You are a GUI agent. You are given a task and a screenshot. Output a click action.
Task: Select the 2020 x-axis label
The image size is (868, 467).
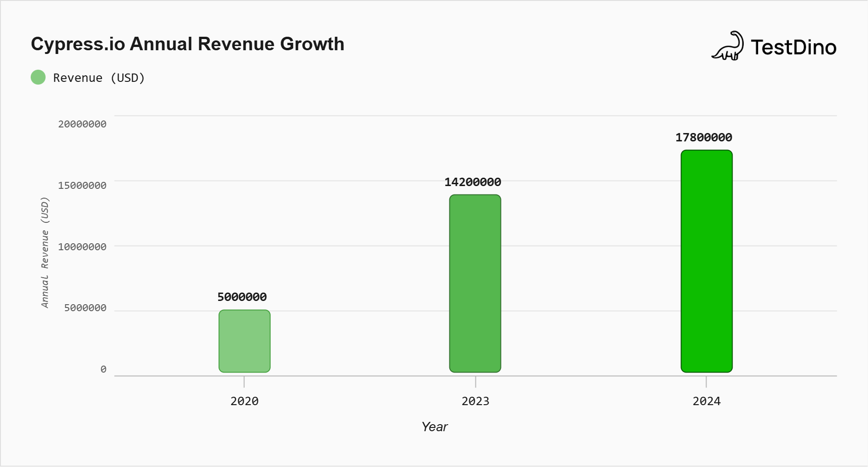244,401
